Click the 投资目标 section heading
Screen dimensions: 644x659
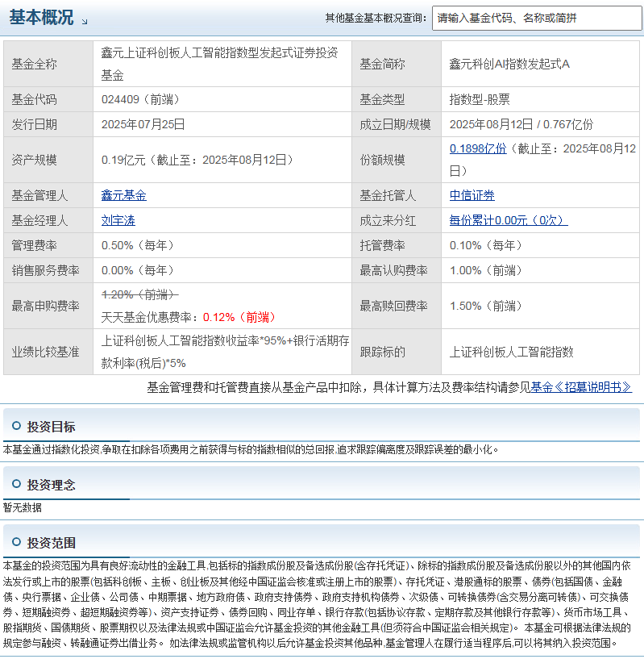(x=52, y=427)
